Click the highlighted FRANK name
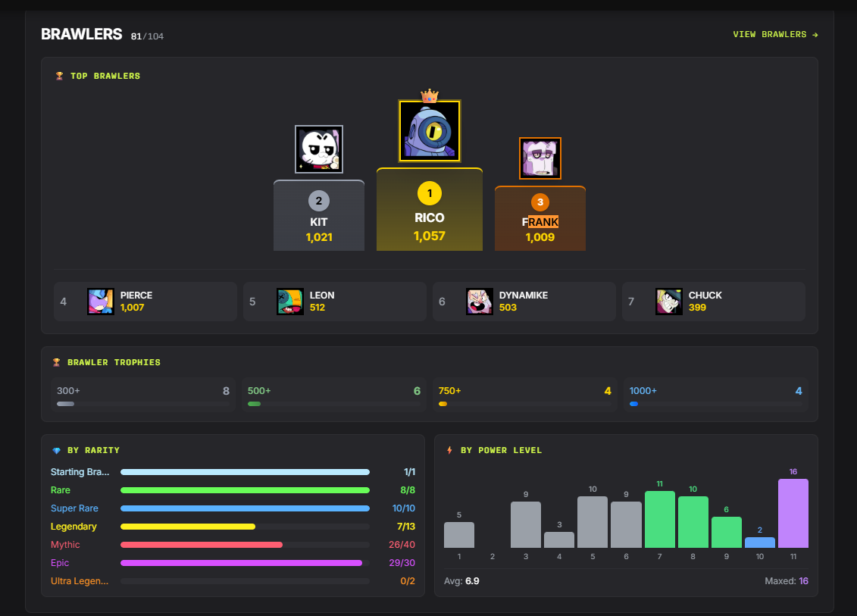The height and width of the screenshot is (616, 857). click(540, 222)
